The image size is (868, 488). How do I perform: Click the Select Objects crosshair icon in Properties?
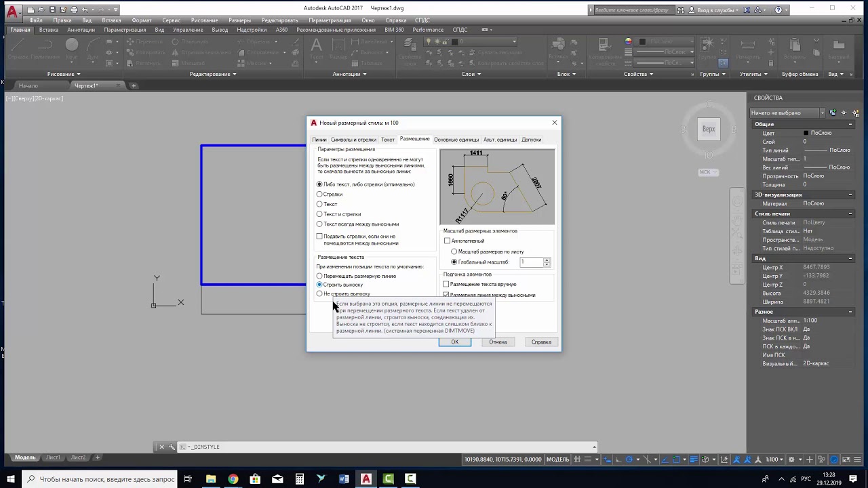click(844, 113)
